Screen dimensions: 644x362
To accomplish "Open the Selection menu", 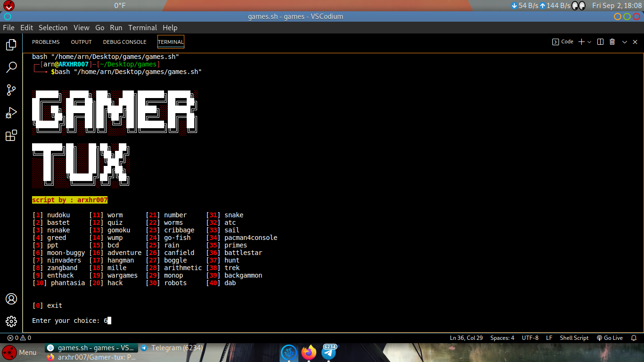I will pyautogui.click(x=53, y=28).
